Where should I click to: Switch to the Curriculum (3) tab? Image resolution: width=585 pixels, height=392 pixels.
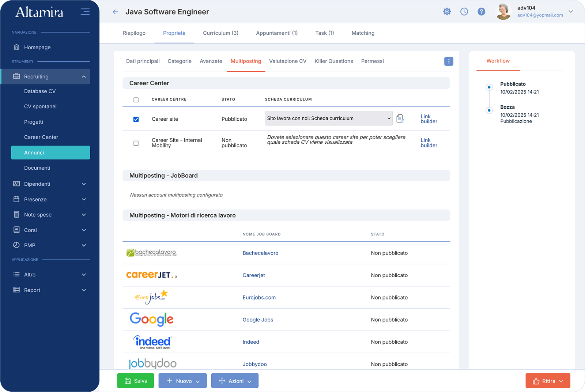click(x=220, y=33)
